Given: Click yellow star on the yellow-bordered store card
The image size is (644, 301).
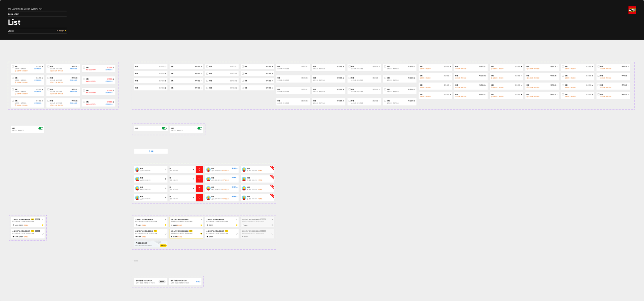Looking at the screenshot, I should click(201, 225).
